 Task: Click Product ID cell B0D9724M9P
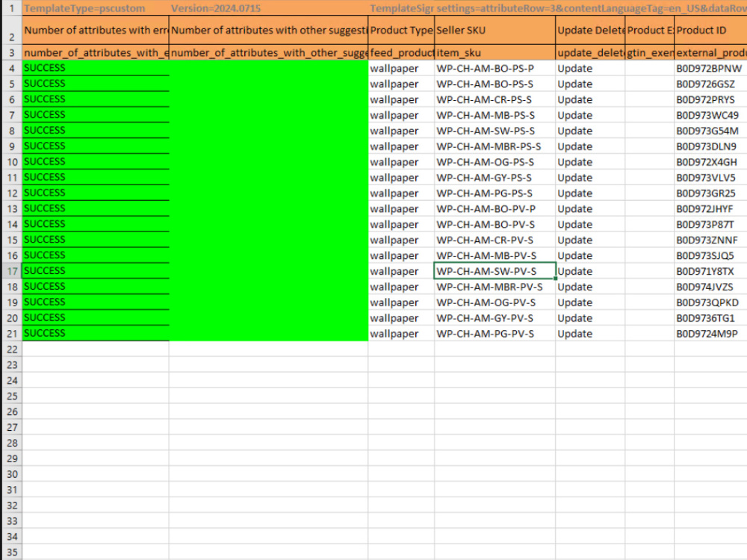coord(710,334)
